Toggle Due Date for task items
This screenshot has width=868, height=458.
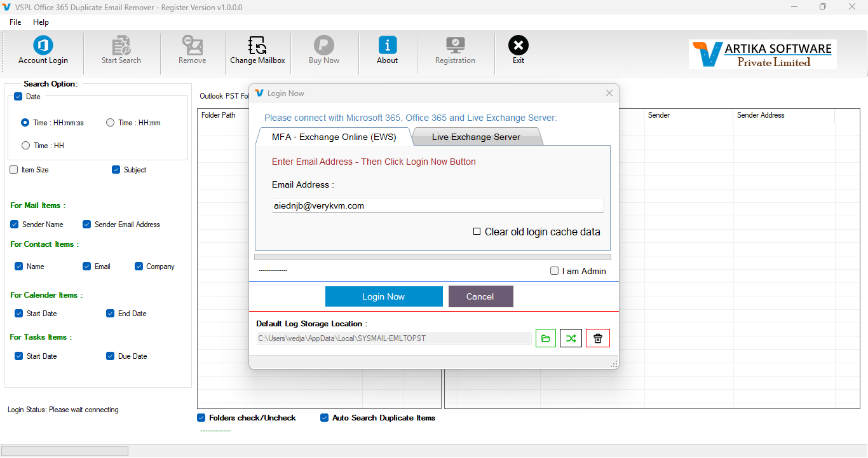tap(111, 356)
